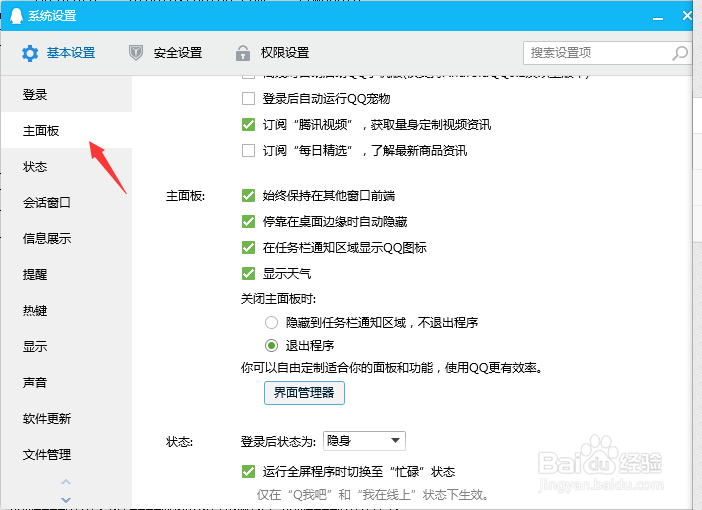The width and height of the screenshot is (702, 510).
Task: Select 状态 in the sidebar
Action: click(x=66, y=167)
